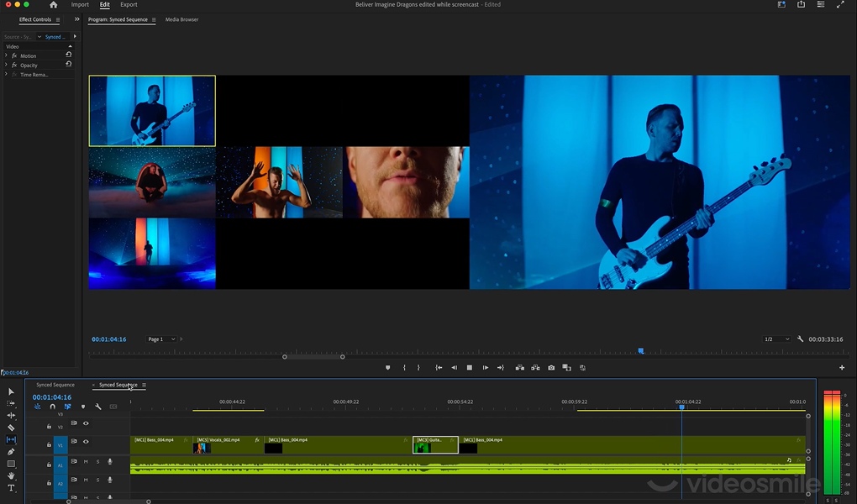Stop playback in the Program monitor
Screen dimensions: 857x504
point(470,368)
